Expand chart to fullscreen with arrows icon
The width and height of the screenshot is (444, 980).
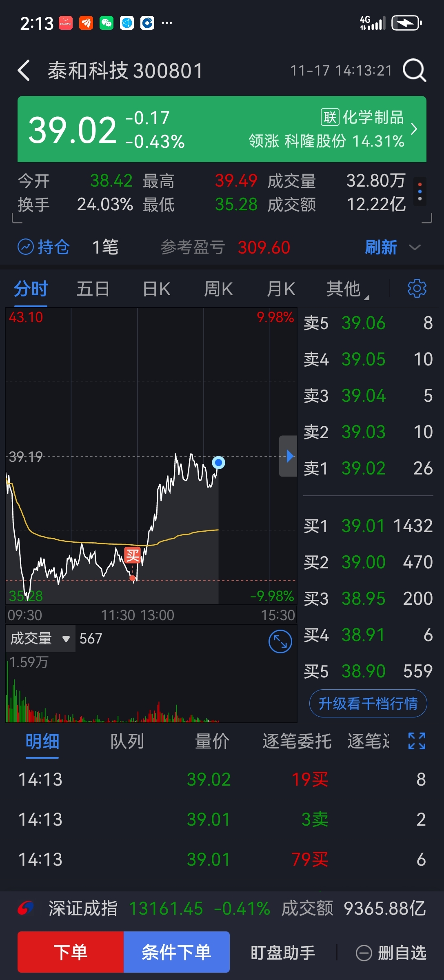point(280,641)
